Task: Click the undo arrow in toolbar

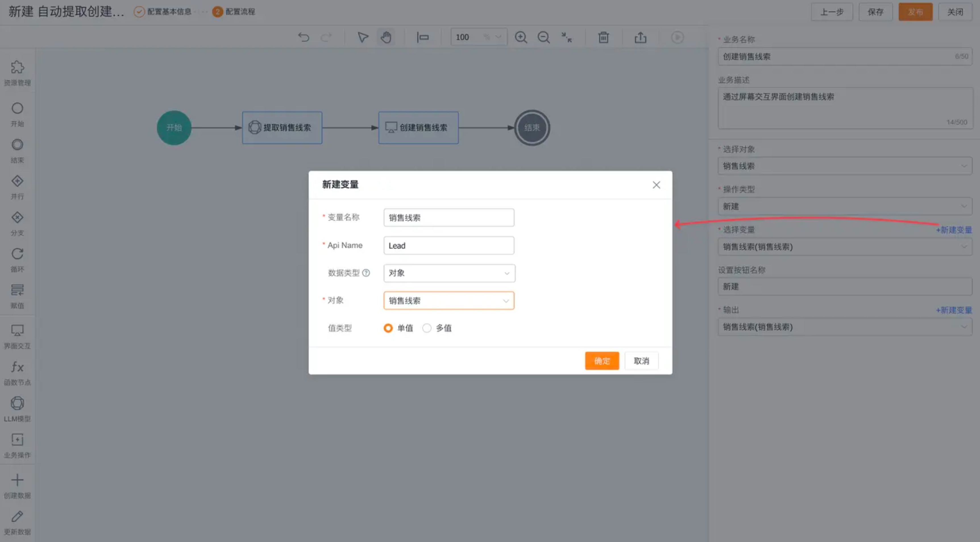Action: 304,37
